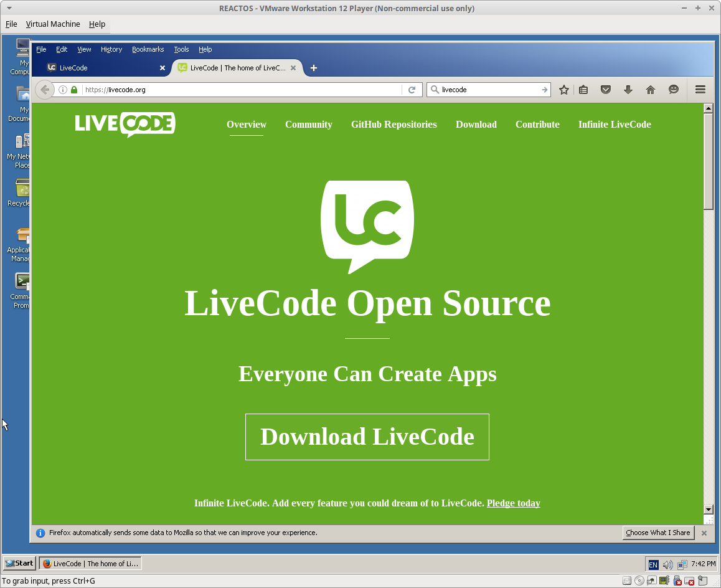Open the Bookmarks menu
Viewport: 721px width, 588px height.
(148, 49)
